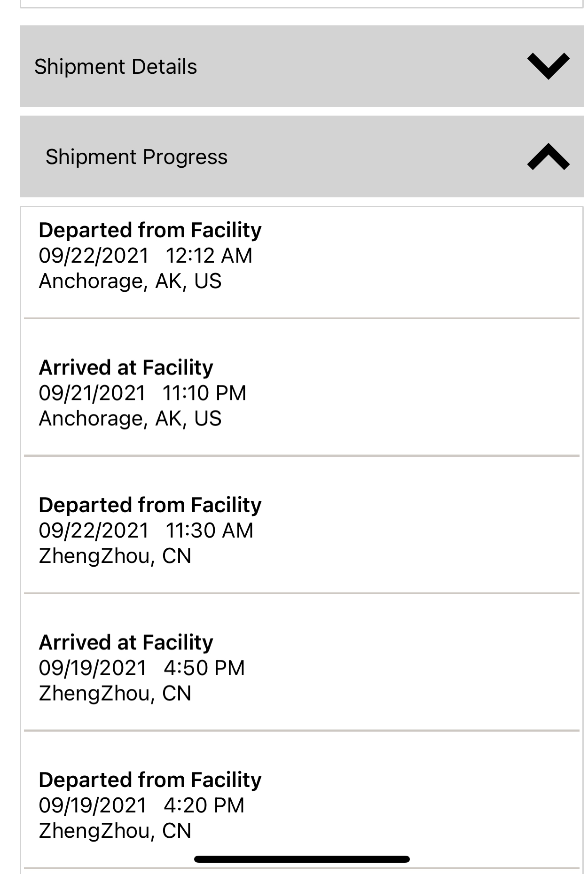The image size is (588, 874).
Task: Tap the iOS home indicator bar
Action: [x=302, y=859]
